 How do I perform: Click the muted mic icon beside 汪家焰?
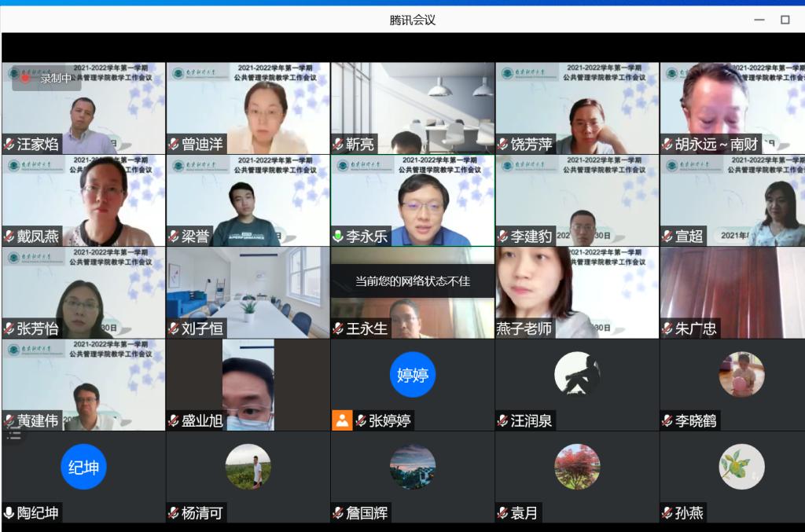[9, 144]
